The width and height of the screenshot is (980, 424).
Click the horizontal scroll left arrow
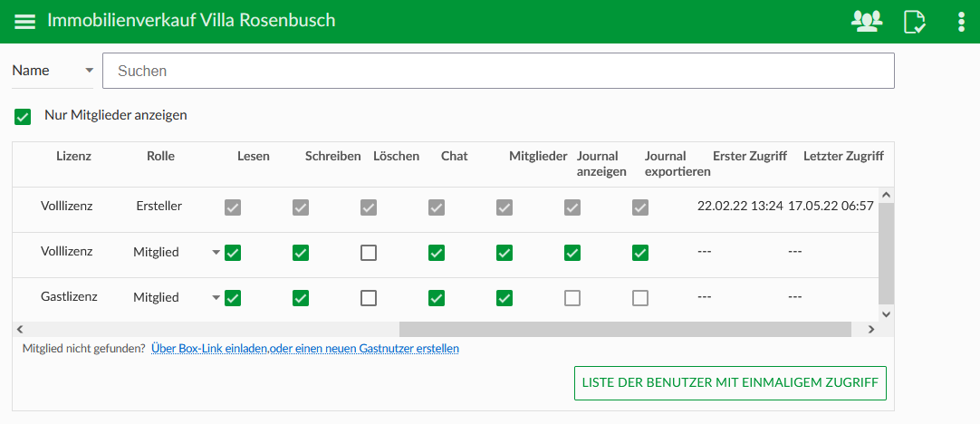(19, 329)
